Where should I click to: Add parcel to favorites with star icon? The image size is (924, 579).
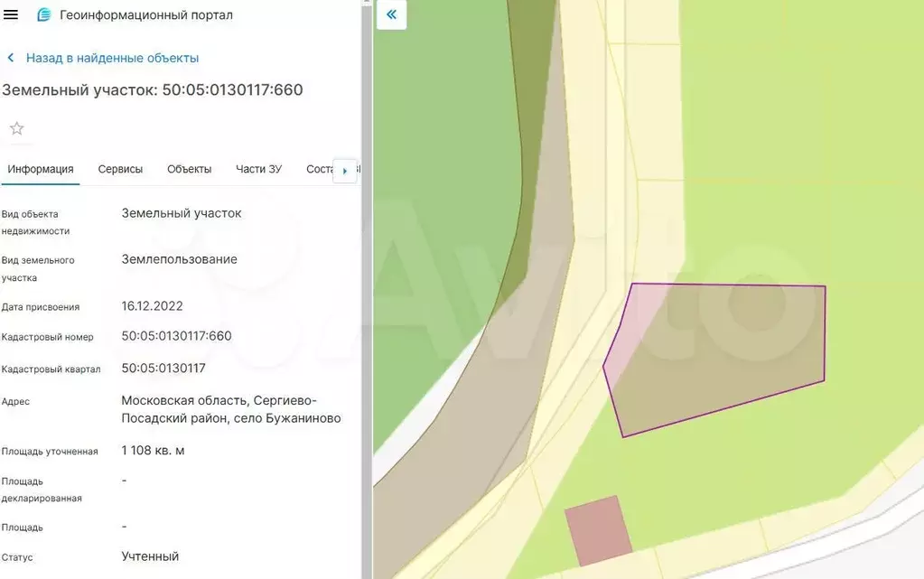16,128
